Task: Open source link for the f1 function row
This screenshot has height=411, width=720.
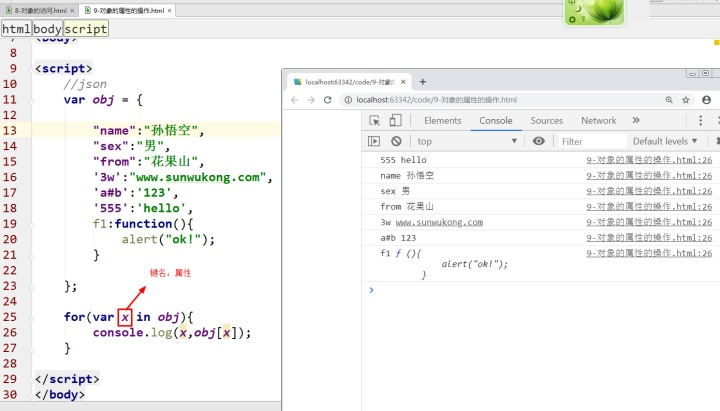Action: click(x=649, y=253)
